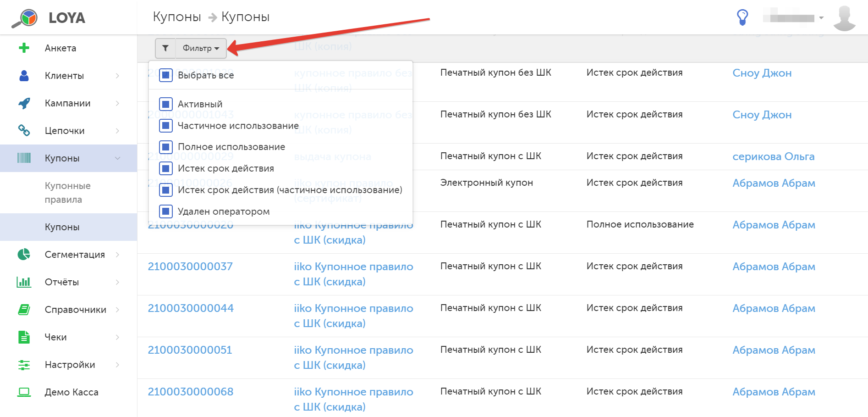Open Абрамов Абрам in Полное использование row
Viewport: 868px width, 417px height.
coord(774,225)
